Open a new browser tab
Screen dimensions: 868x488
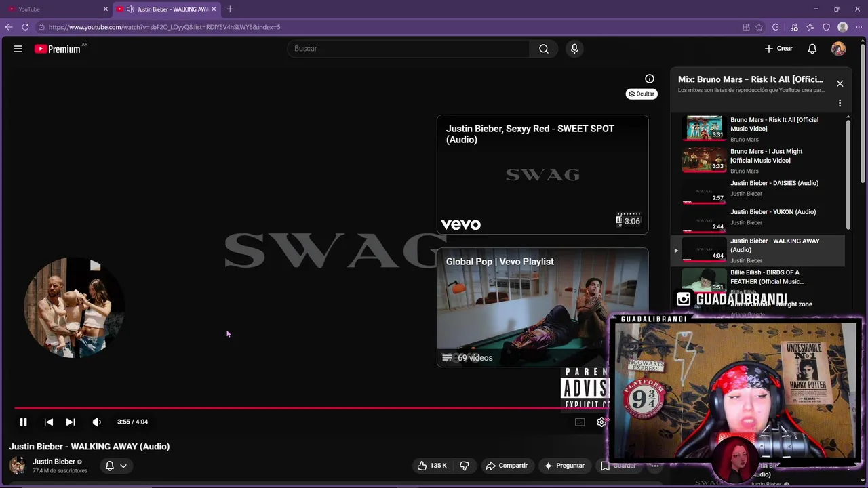tap(230, 9)
